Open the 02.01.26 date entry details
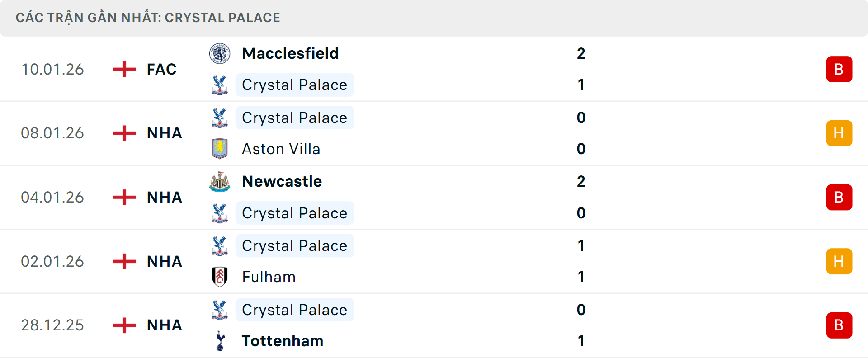 point(52,261)
